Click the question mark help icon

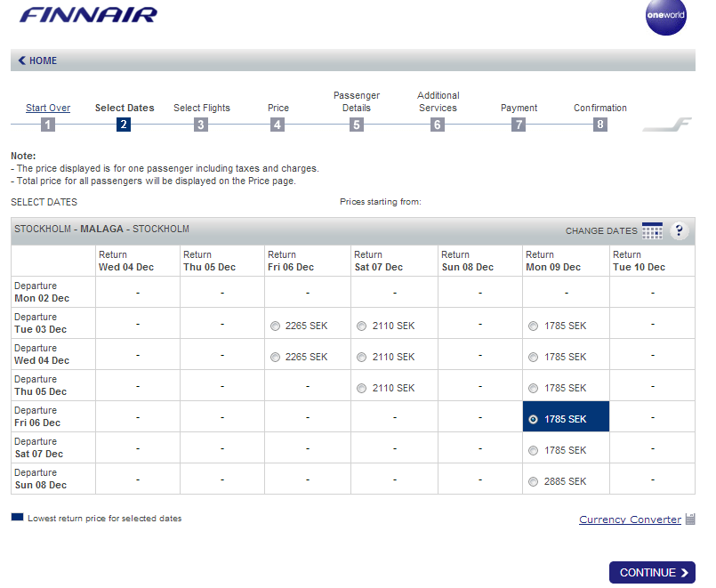(x=680, y=230)
